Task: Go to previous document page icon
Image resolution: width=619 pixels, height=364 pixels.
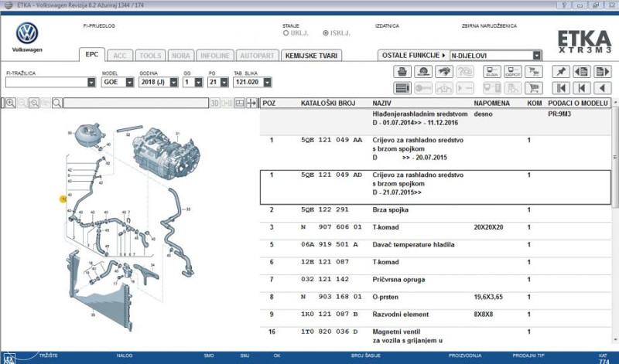Action: [x=581, y=71]
